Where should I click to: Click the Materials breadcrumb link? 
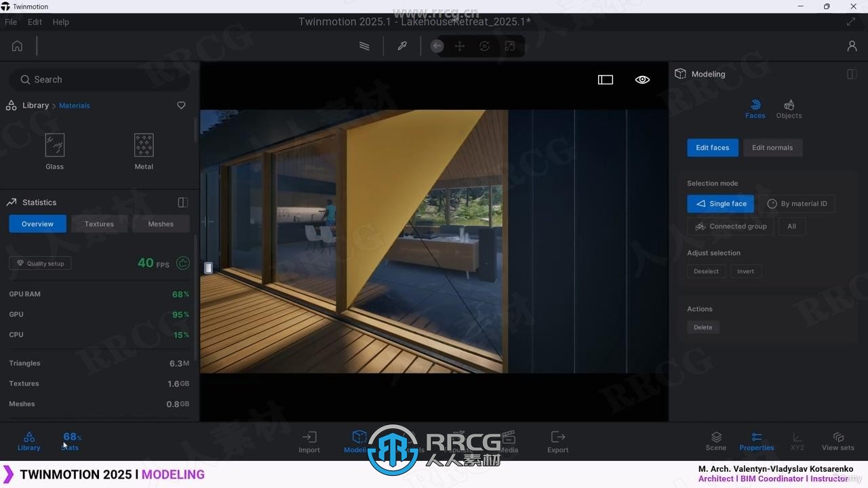[x=75, y=106]
